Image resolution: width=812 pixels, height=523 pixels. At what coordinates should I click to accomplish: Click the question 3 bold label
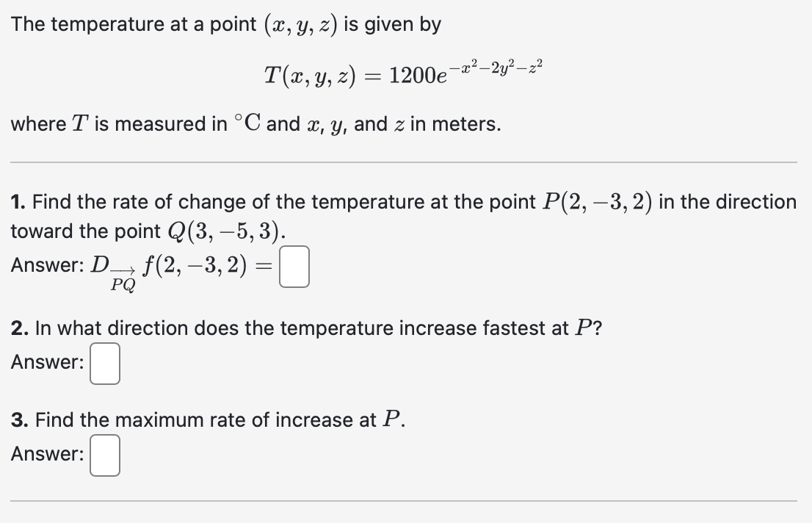(17, 419)
